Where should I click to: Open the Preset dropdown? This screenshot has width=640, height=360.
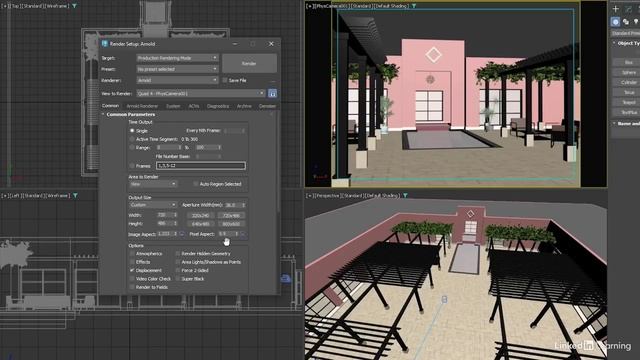[x=177, y=69]
